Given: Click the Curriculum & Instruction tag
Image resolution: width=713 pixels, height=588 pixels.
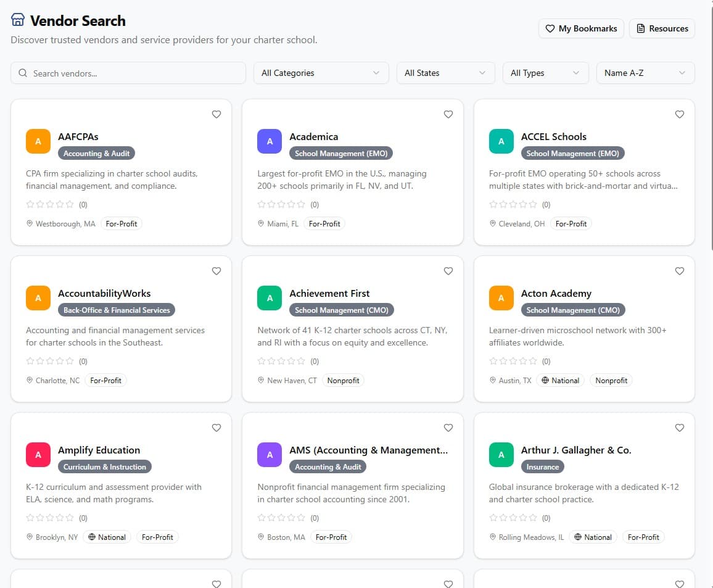Looking at the screenshot, I should 105,466.
